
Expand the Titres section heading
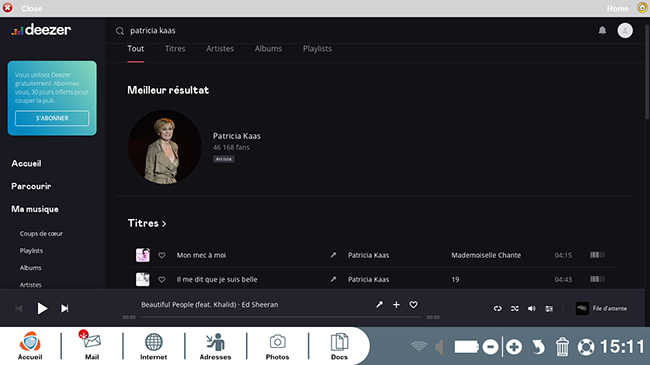(147, 223)
